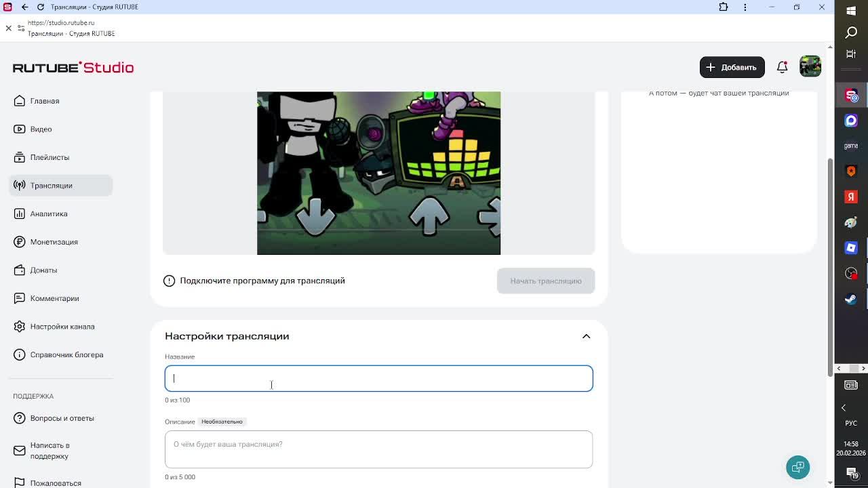Open browser three-dot menu
868x488 pixels.
pyautogui.click(x=745, y=7)
